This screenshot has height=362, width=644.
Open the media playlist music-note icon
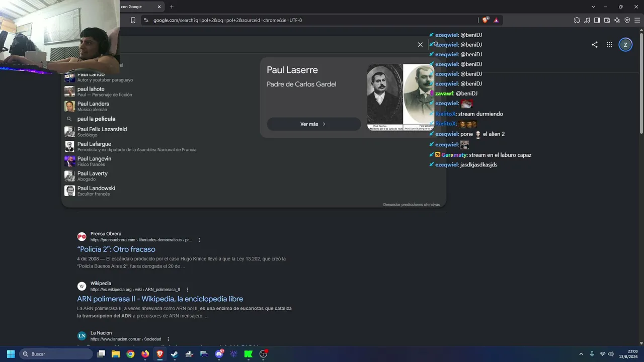[x=587, y=20]
